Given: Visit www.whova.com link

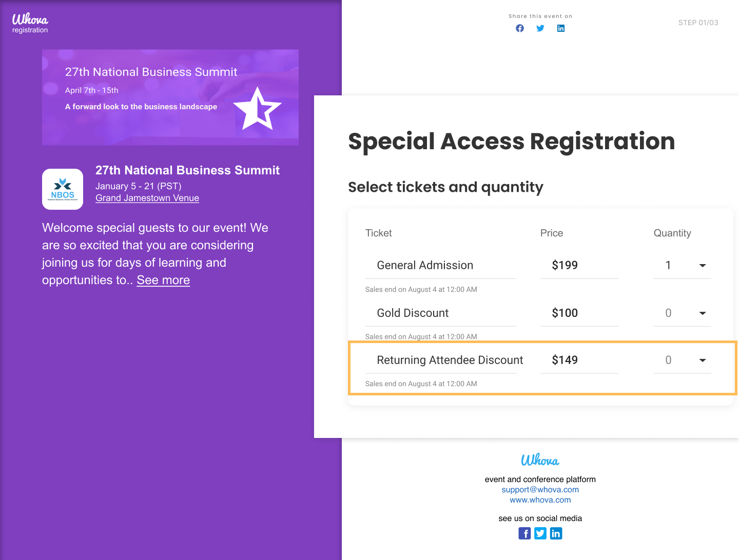Looking at the screenshot, I should pyautogui.click(x=540, y=500).
